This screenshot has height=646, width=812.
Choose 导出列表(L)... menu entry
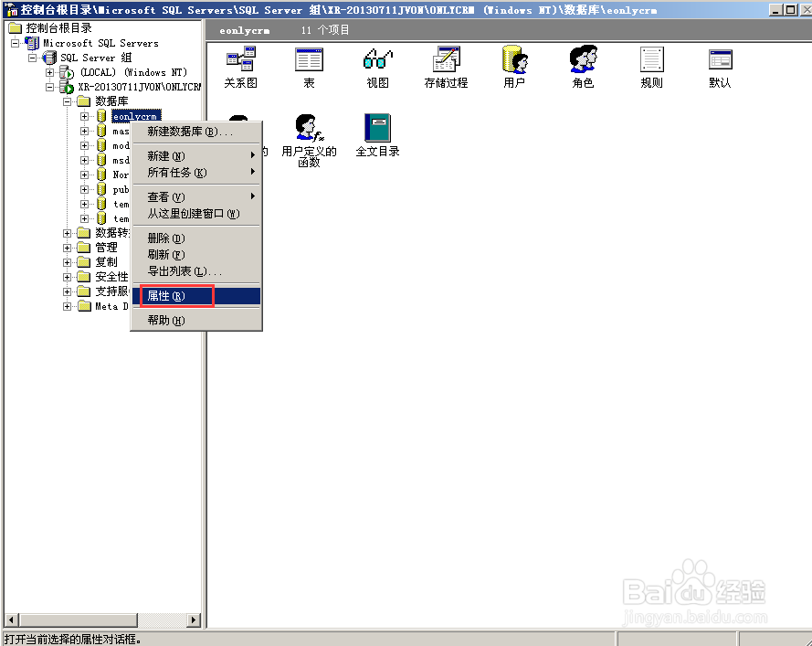196,271
